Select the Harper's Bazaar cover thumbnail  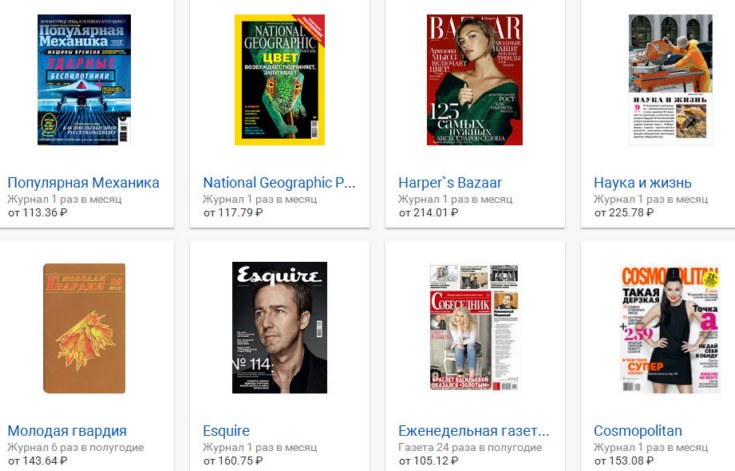pyautogui.click(x=475, y=80)
